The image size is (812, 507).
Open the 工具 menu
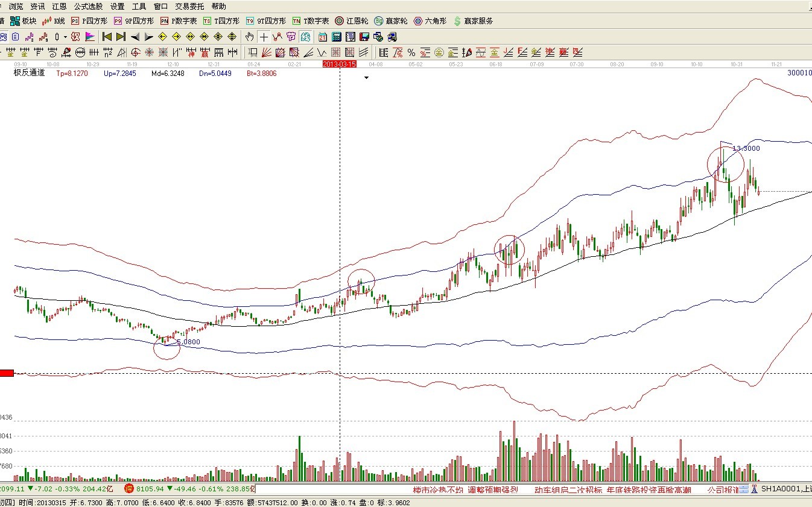[139, 6]
